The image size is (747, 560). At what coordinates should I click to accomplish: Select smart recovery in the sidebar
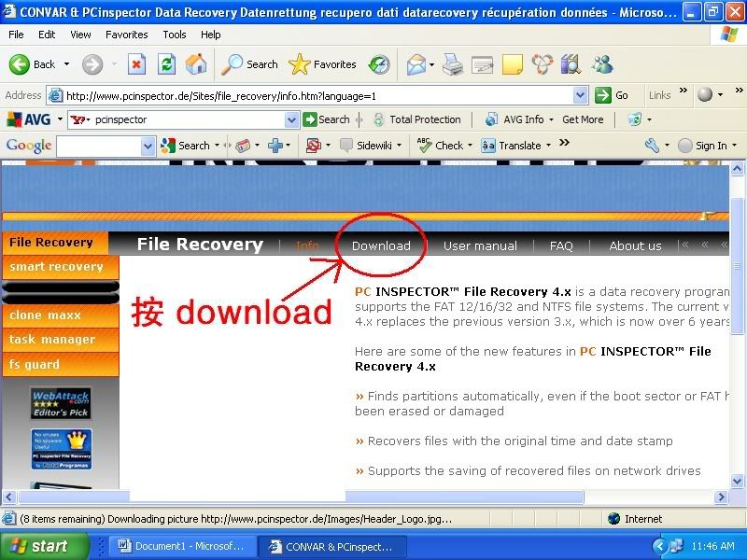56,267
